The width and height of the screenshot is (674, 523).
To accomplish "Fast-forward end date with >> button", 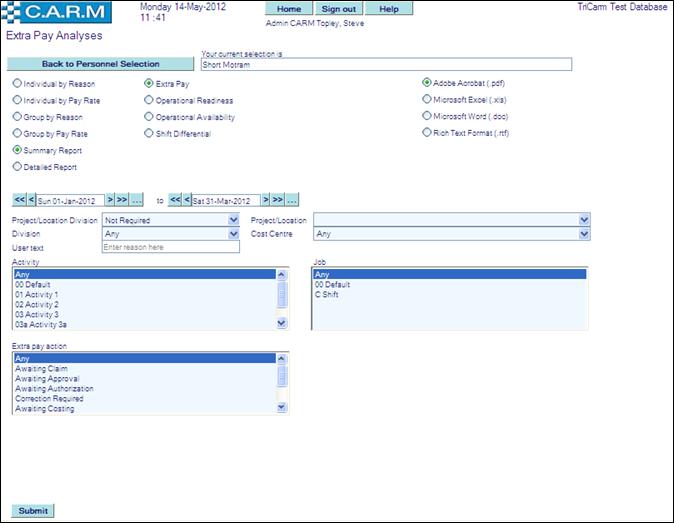I will [279, 200].
